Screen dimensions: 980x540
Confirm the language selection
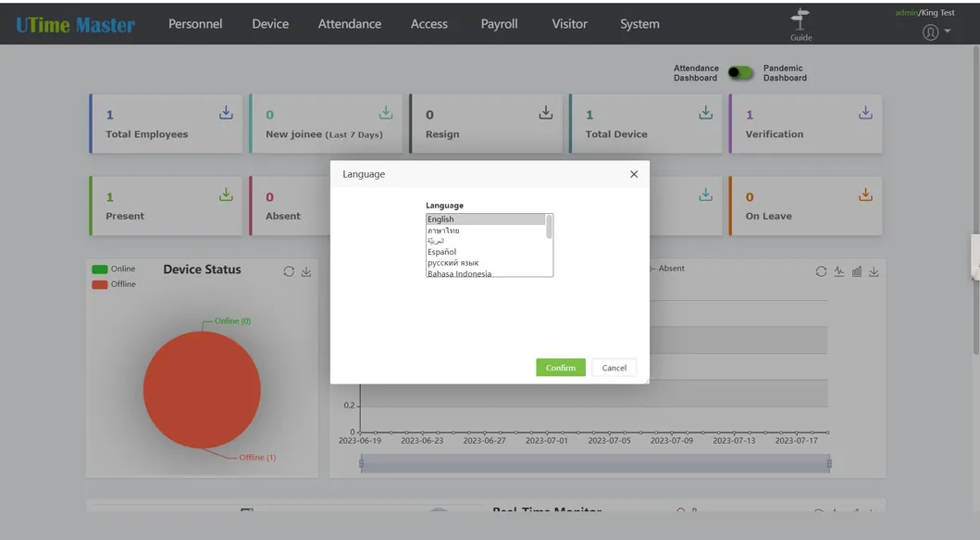[x=560, y=368]
